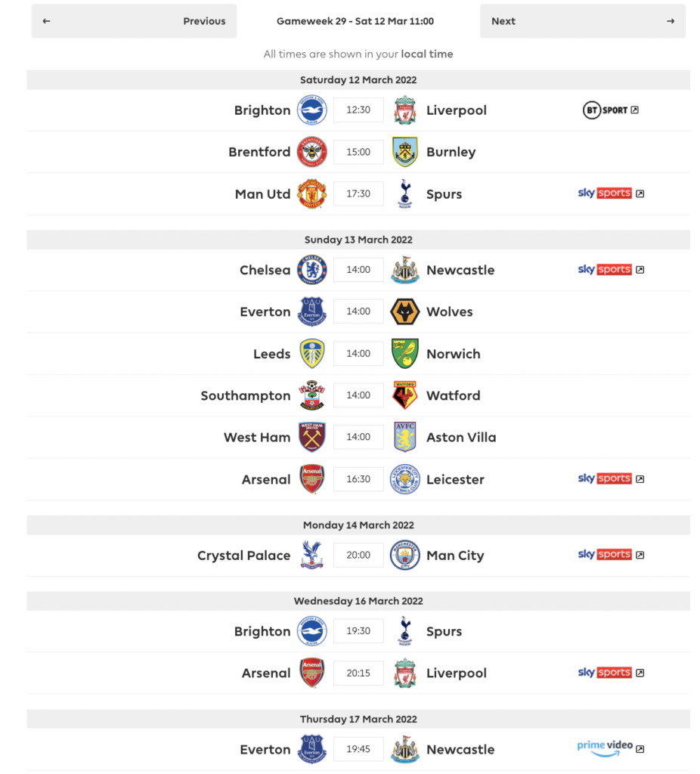Open the Chelsea v Newcastle 14:00 kickoff time
This screenshot has width=700, height=774.
coord(358,270)
